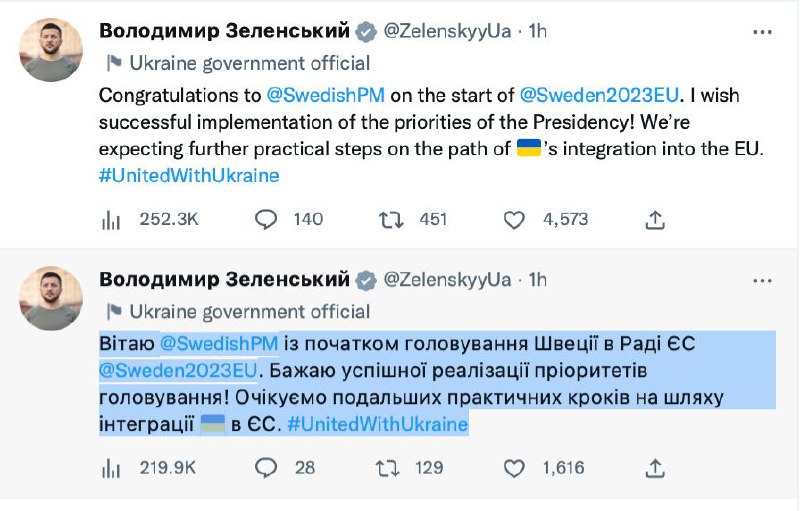
Task: Retweet the English tweet with 451 retweets
Action: click(x=391, y=219)
